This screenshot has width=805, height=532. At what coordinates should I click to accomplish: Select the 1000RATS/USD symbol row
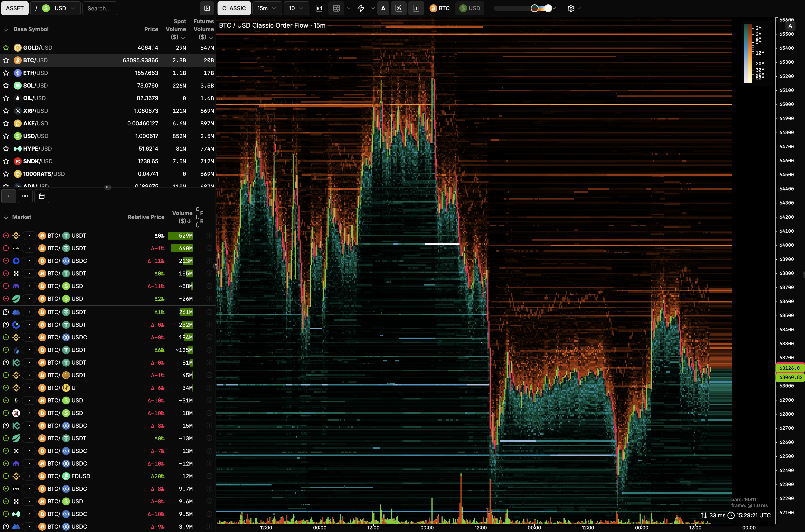108,174
